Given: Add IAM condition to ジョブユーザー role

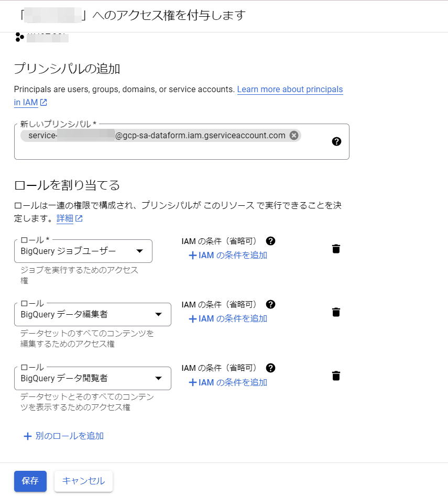Looking at the screenshot, I should [228, 255].
